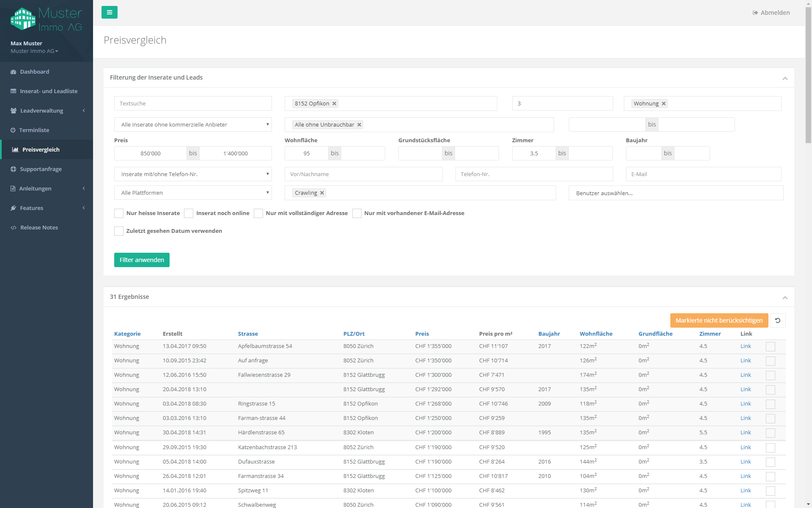Mark checkbox for Fallwiesenstrasse 29 row
The width and height of the screenshot is (812, 508).
[771, 375]
